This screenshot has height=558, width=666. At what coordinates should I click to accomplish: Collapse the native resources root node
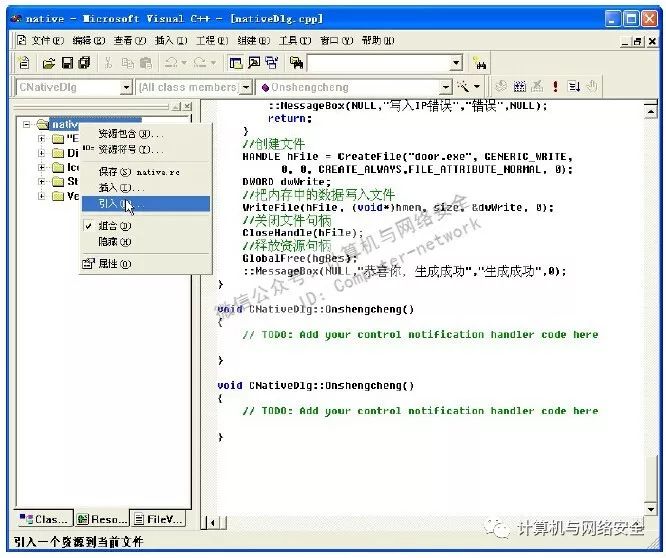(26, 124)
